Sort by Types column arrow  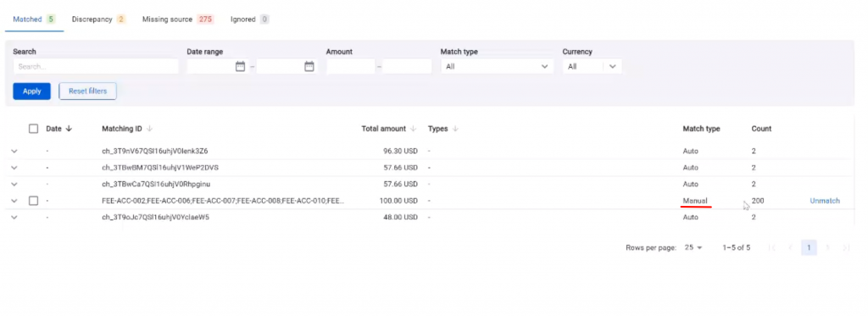click(x=455, y=129)
